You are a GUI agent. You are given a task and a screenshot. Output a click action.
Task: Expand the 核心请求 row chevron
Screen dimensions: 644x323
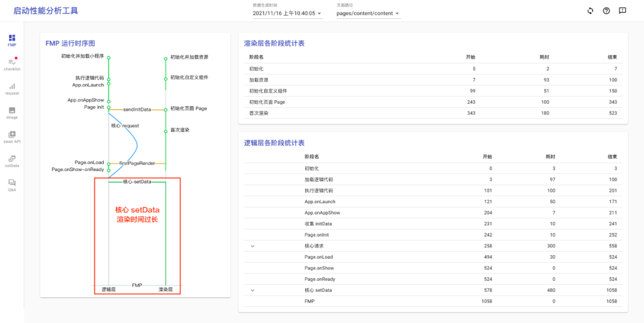click(x=253, y=246)
